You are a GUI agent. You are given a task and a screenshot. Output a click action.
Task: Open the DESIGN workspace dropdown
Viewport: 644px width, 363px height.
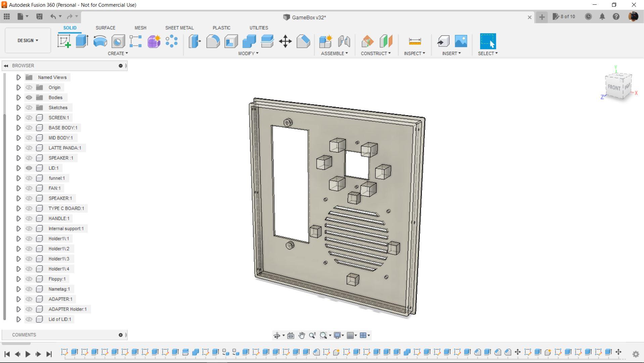tap(28, 40)
